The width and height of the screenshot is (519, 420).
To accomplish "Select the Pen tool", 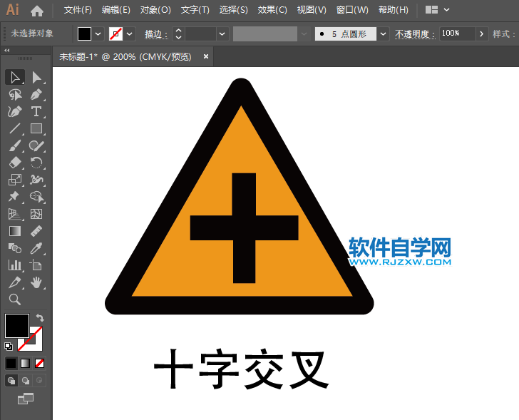I will click(36, 95).
